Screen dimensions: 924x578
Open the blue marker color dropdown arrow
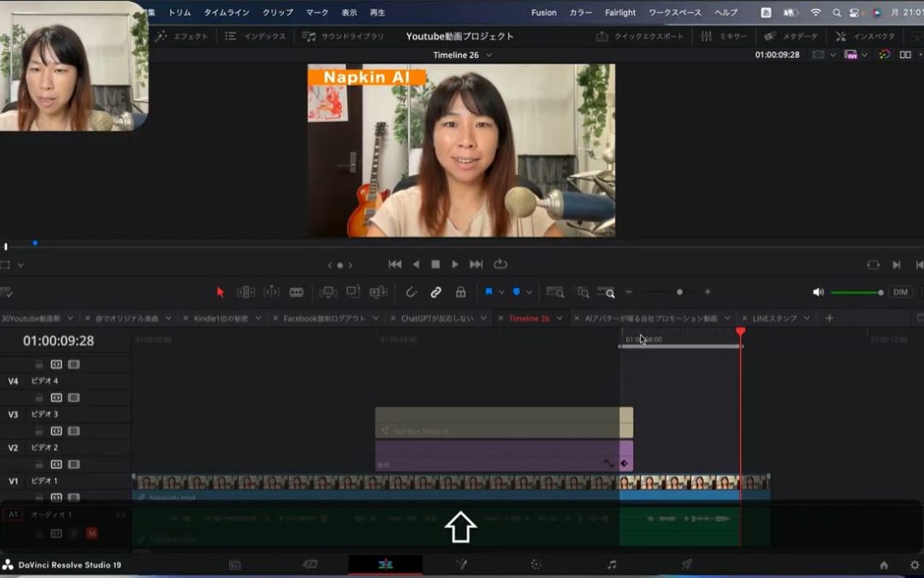(529, 292)
